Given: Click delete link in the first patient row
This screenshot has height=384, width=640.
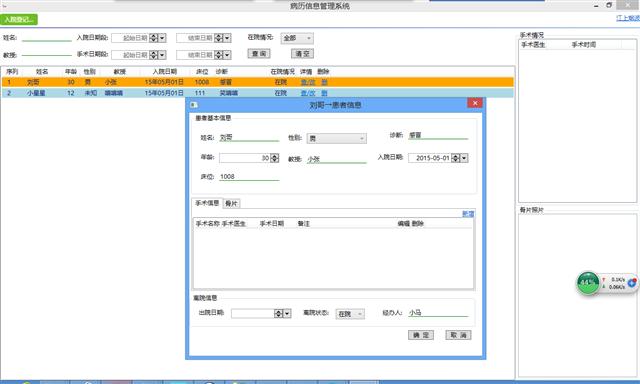Looking at the screenshot, I should pos(324,82).
